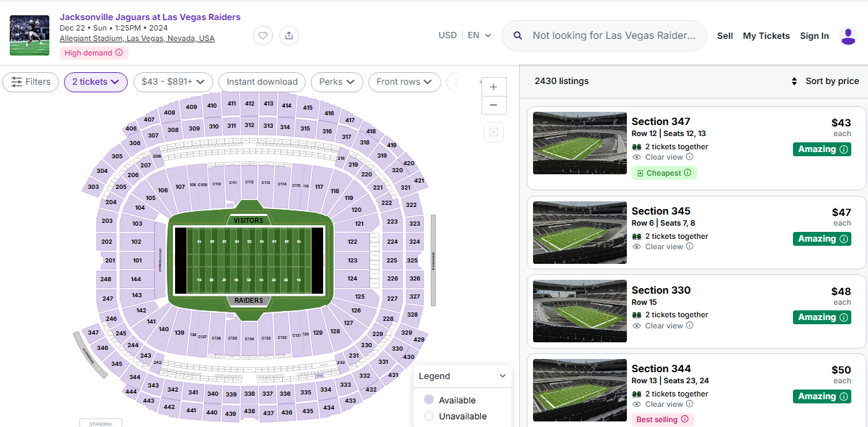Open My Tickets page
Viewport: 868px width, 427px height.
click(766, 36)
